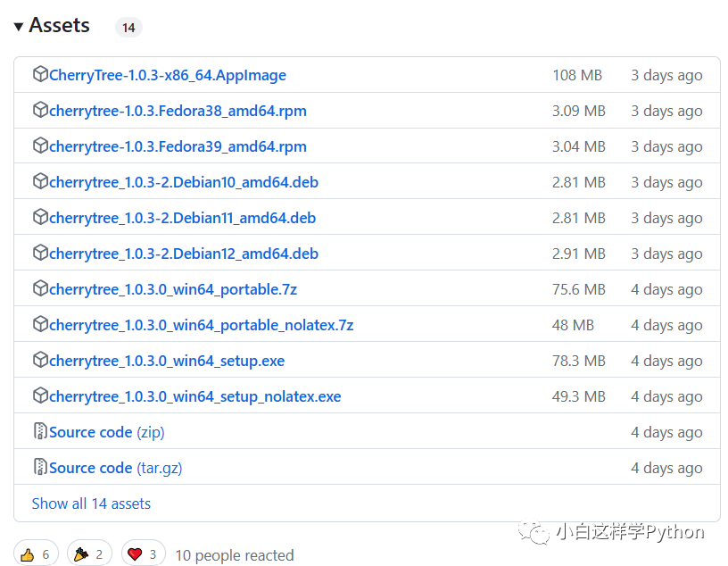Click the 75.6 MB file size
Screen dimensions: 728x566
(x=578, y=289)
